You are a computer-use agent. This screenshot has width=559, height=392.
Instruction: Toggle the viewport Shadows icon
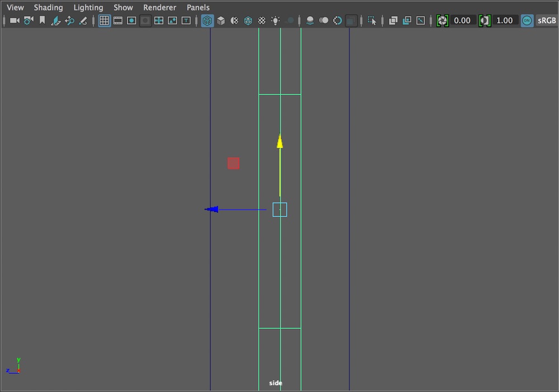(290, 21)
